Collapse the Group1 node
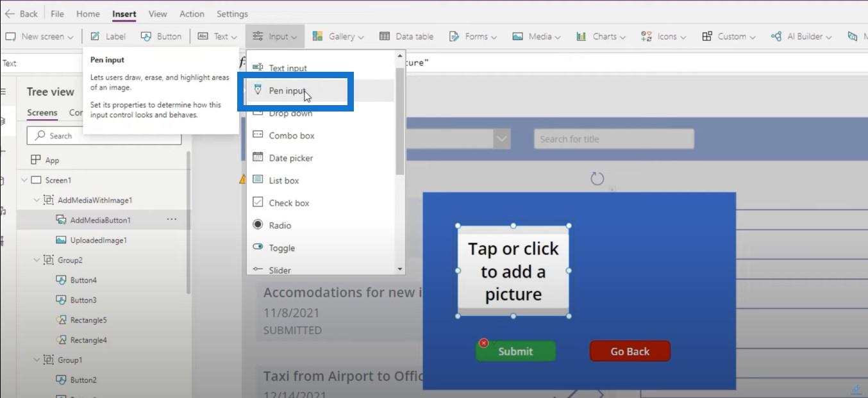Image resolution: width=868 pixels, height=398 pixels. 37,360
